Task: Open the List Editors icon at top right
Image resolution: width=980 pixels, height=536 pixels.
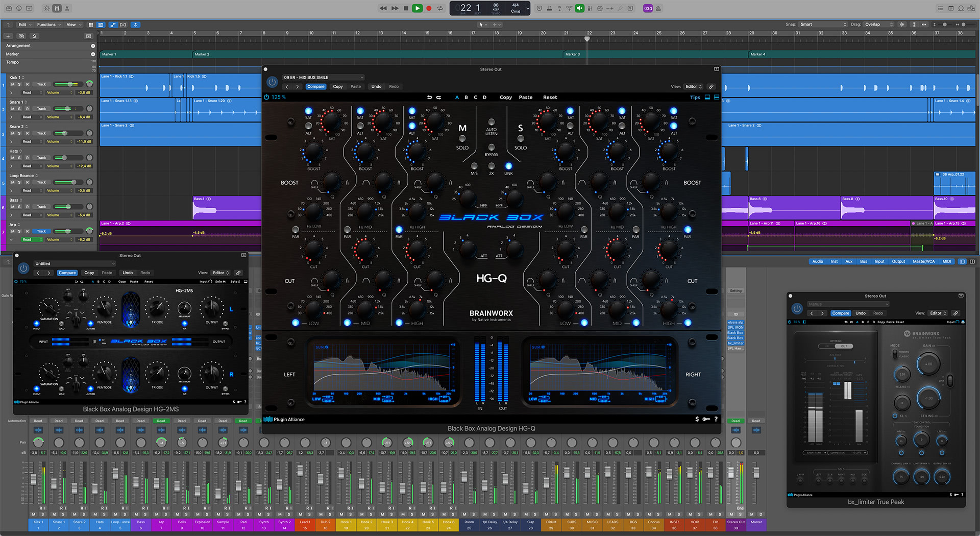Action: point(940,8)
